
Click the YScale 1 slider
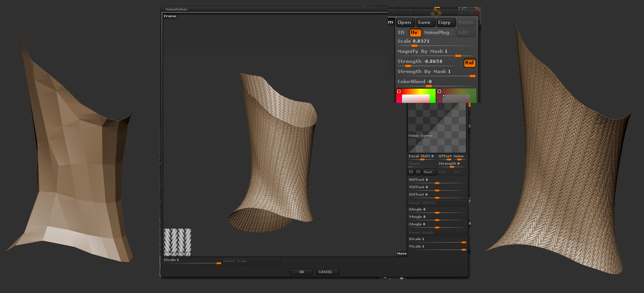coord(437,248)
